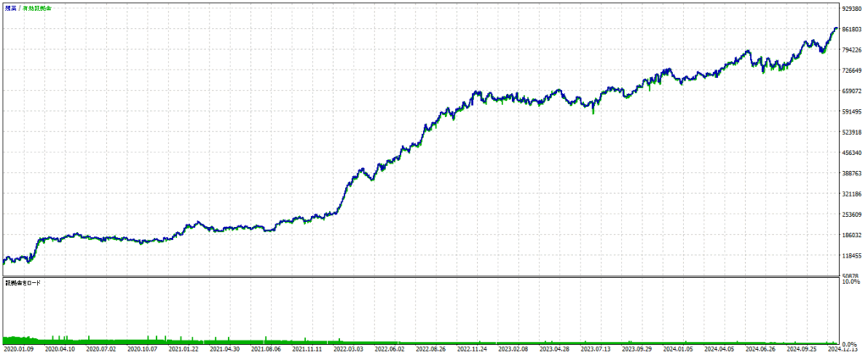
Task: Click the 2021.01.22 date label
Action: coord(184,349)
